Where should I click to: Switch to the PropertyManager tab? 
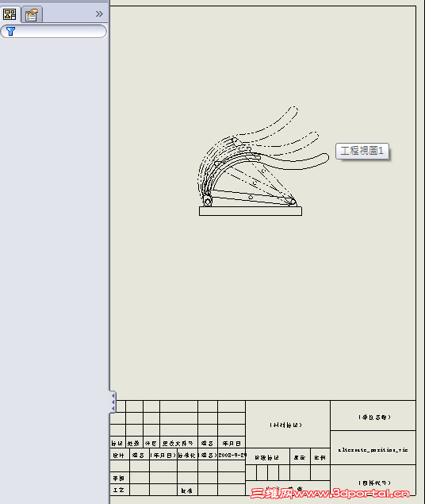click(32, 14)
